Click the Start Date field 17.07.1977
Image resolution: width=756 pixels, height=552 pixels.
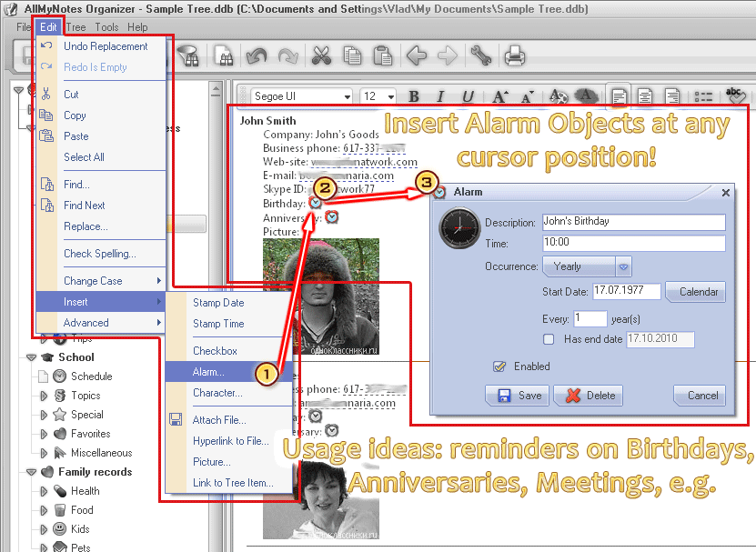click(626, 291)
